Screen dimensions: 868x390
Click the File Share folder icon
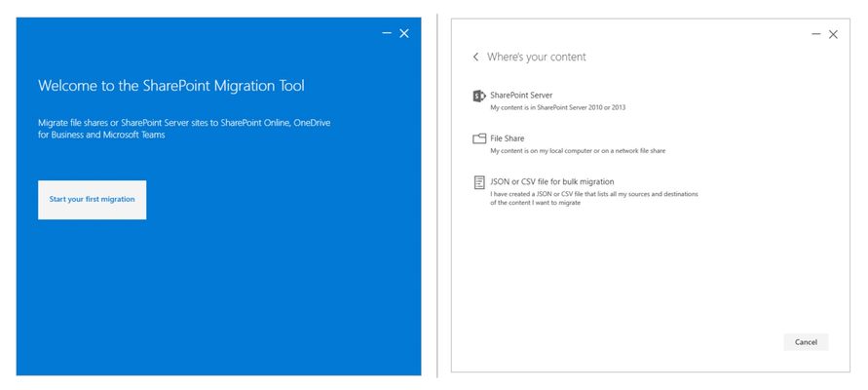[x=479, y=139]
